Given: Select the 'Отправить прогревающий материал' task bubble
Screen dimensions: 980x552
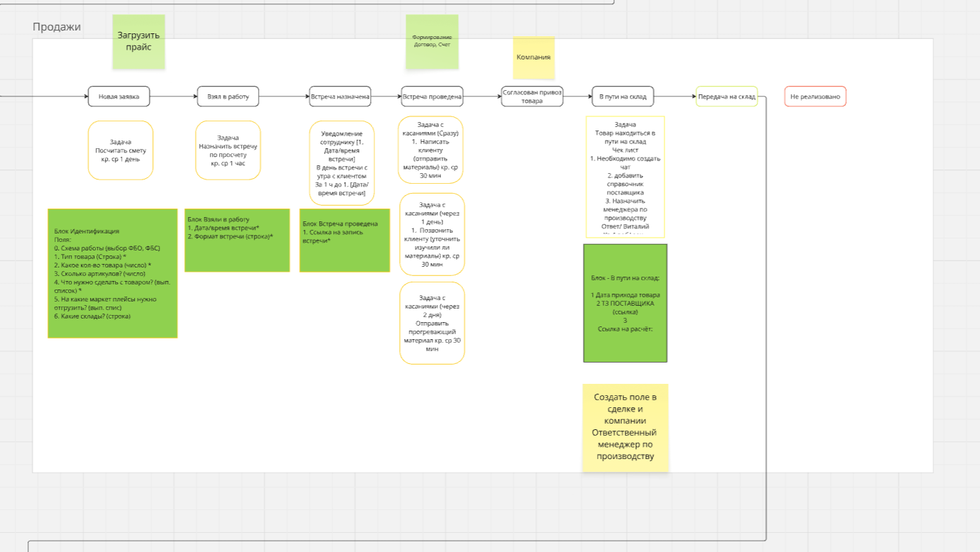Looking at the screenshot, I should pos(433,324).
